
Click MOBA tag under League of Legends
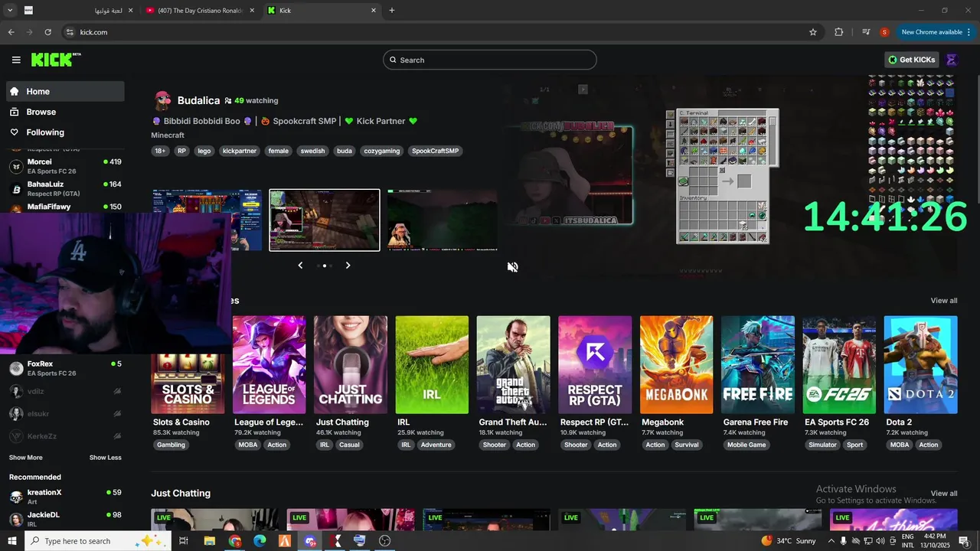pos(247,445)
